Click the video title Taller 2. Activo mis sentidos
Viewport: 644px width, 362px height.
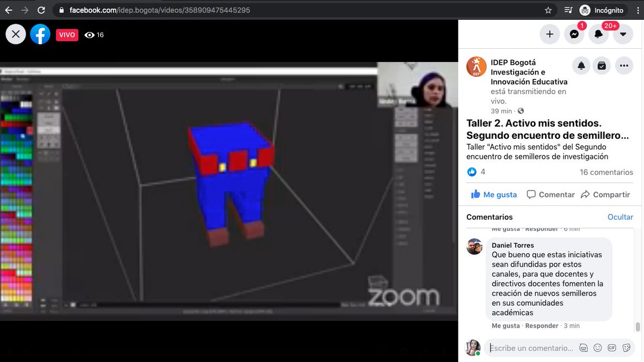click(547, 129)
